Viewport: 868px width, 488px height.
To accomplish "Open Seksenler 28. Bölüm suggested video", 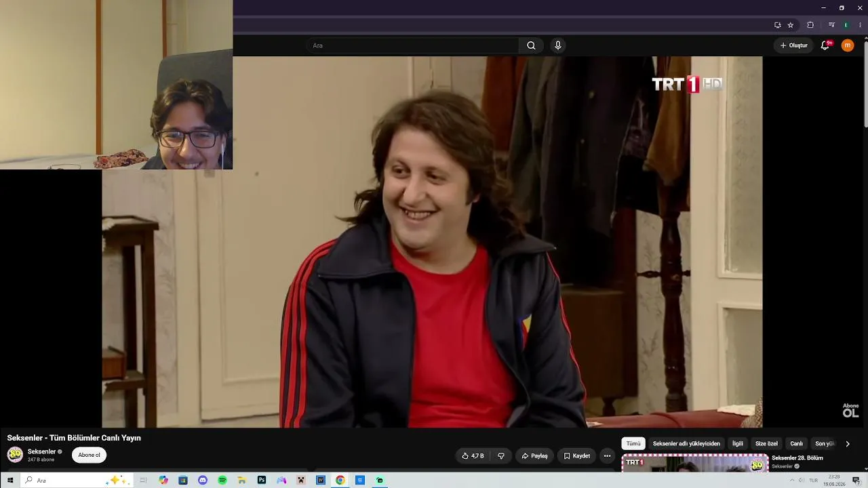I will [x=797, y=458].
